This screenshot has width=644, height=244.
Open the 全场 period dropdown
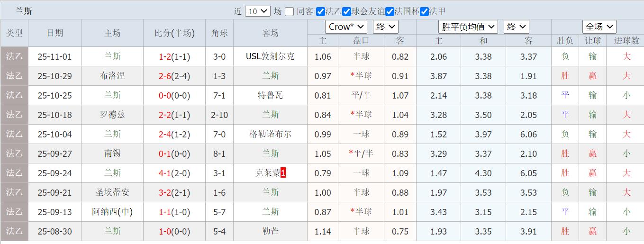click(x=599, y=27)
